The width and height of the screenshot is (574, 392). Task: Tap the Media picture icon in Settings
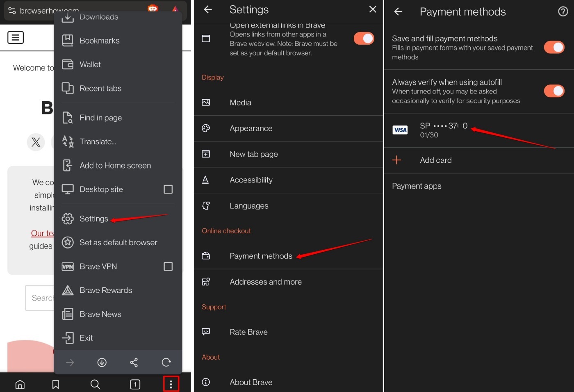pos(206,103)
